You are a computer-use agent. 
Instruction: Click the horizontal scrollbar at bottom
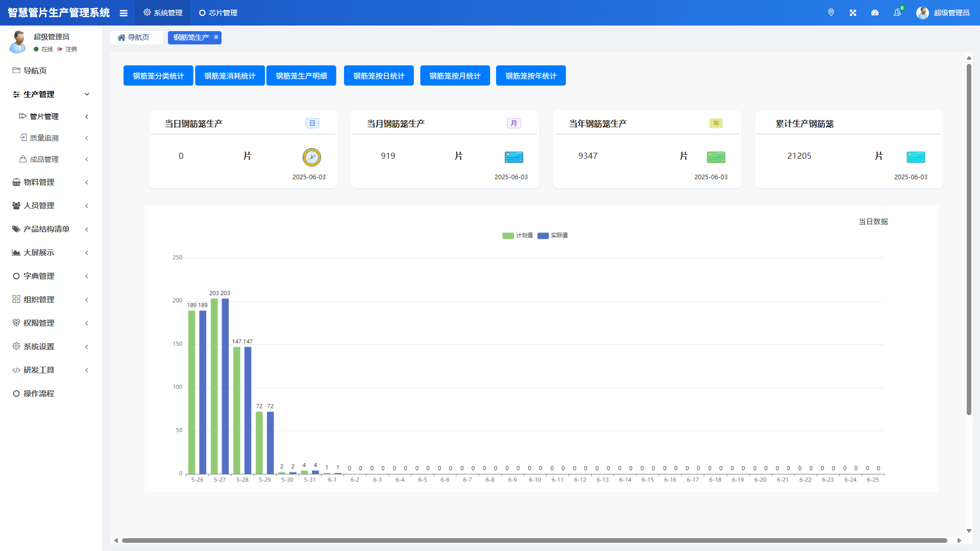(x=534, y=540)
